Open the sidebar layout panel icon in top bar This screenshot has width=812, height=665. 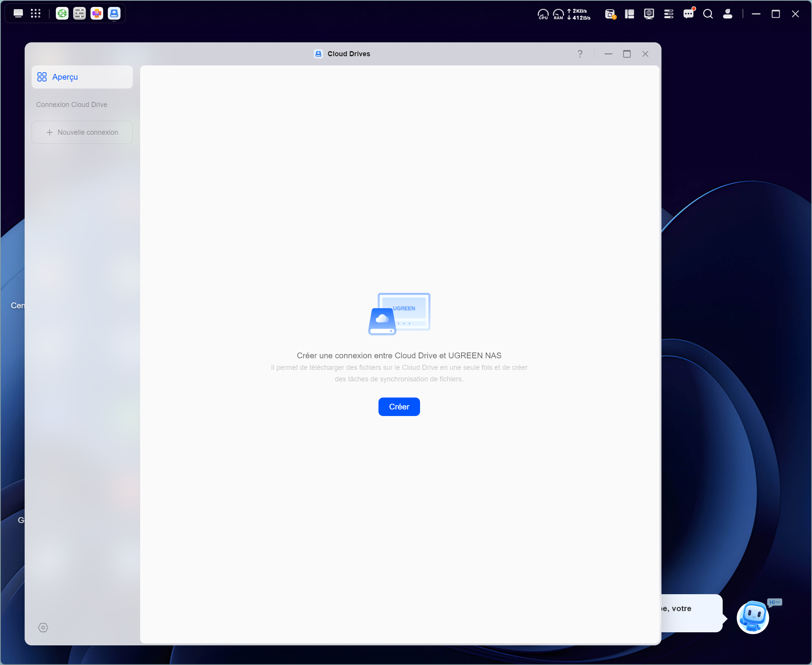click(x=630, y=14)
